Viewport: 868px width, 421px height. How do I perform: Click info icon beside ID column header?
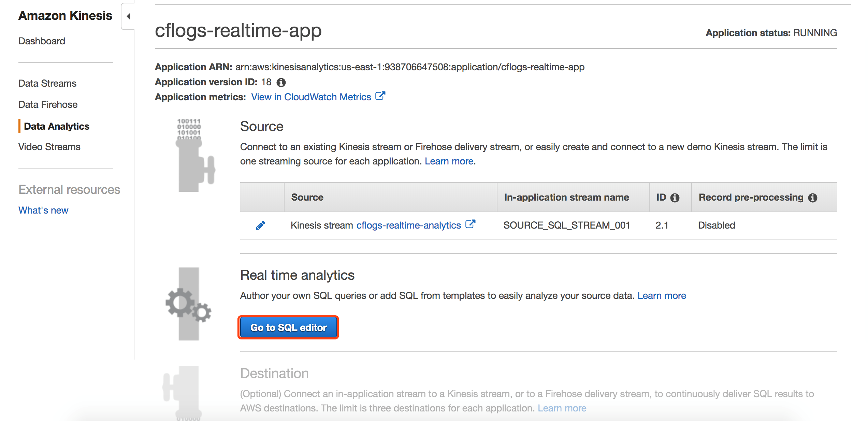(x=675, y=198)
